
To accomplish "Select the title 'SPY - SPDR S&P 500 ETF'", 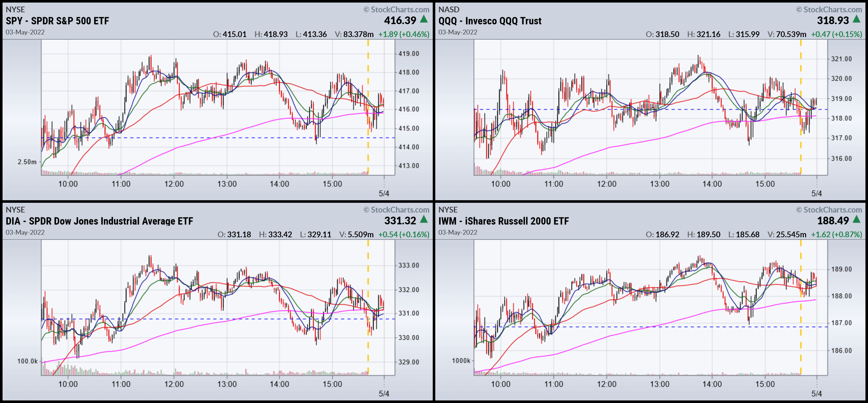I will pyautogui.click(x=57, y=21).
